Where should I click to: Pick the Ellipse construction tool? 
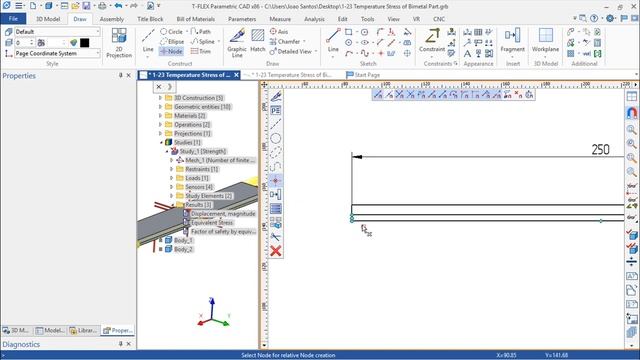click(x=172, y=41)
